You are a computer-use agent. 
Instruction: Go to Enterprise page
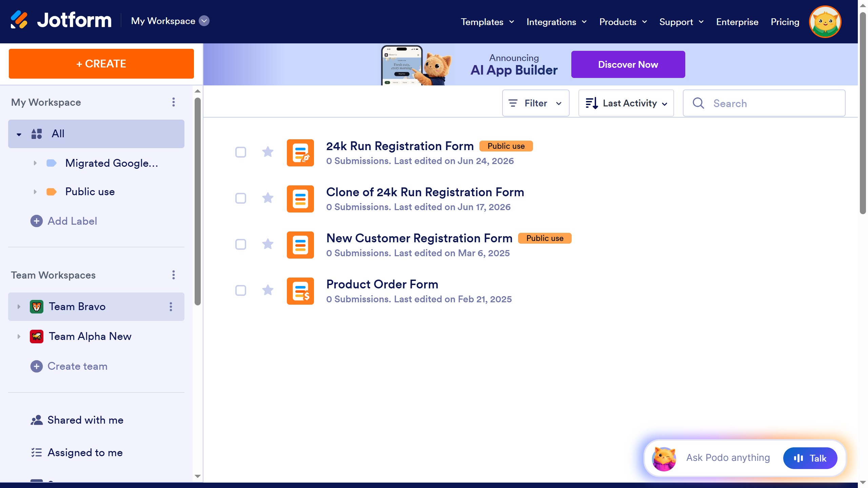pos(737,22)
